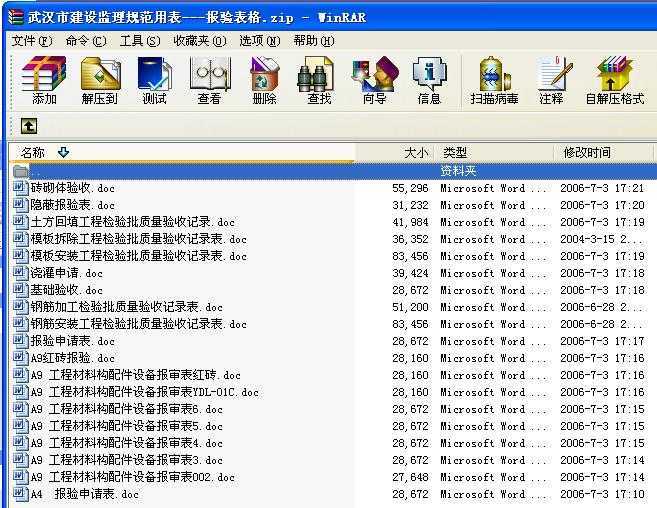The height and width of the screenshot is (508, 657).
Task: Click size value 55,296
Action: click(x=410, y=188)
